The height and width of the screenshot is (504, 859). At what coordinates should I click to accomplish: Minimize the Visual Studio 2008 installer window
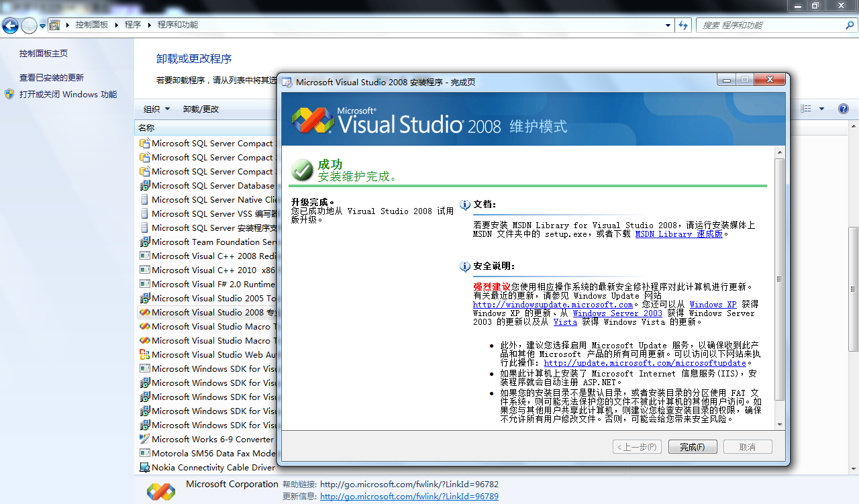pos(725,80)
